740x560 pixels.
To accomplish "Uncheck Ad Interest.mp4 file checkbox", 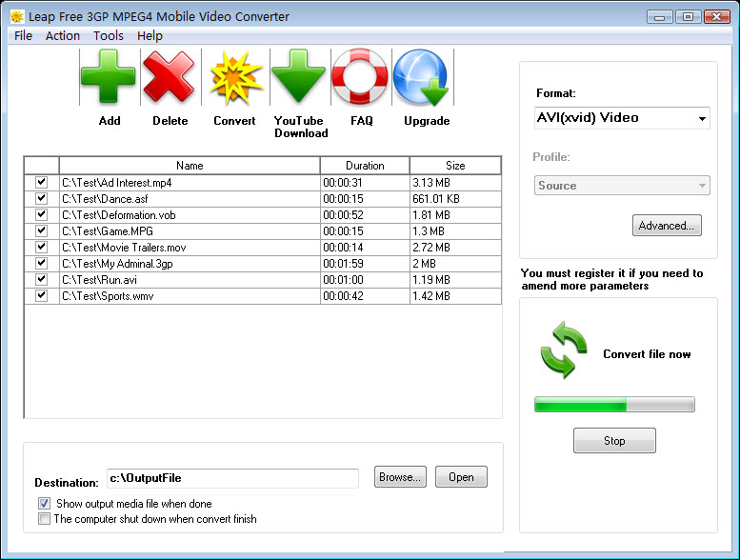I will (x=42, y=182).
